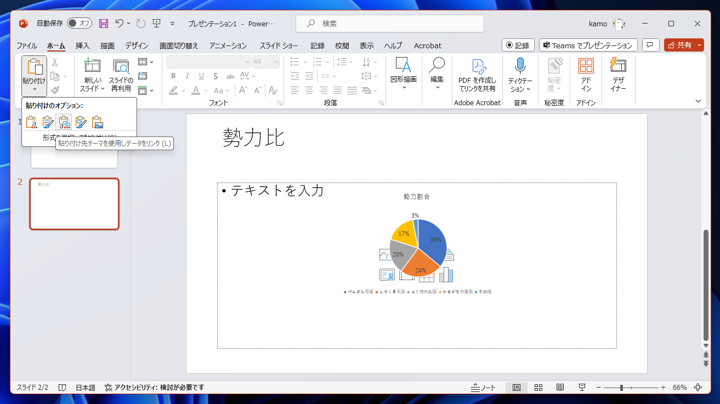Click the Sensitivity (秘密度) icon
The width and height of the screenshot is (720, 404).
554,76
